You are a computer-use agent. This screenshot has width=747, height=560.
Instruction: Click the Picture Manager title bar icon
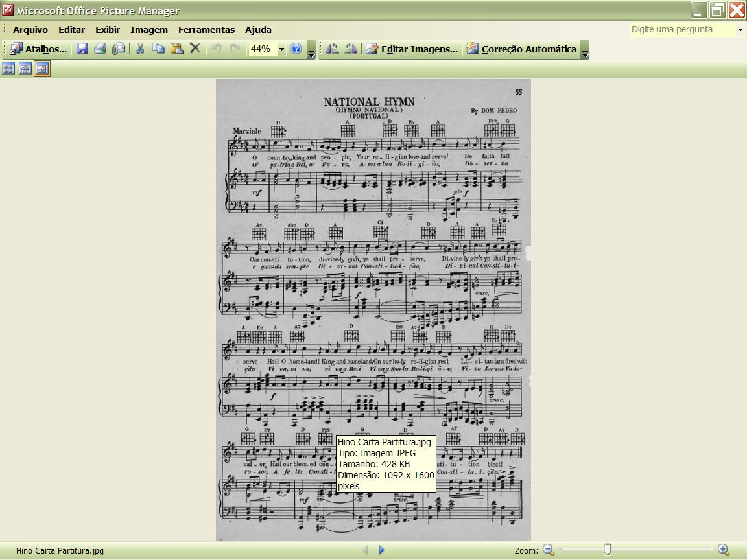pos(7,9)
